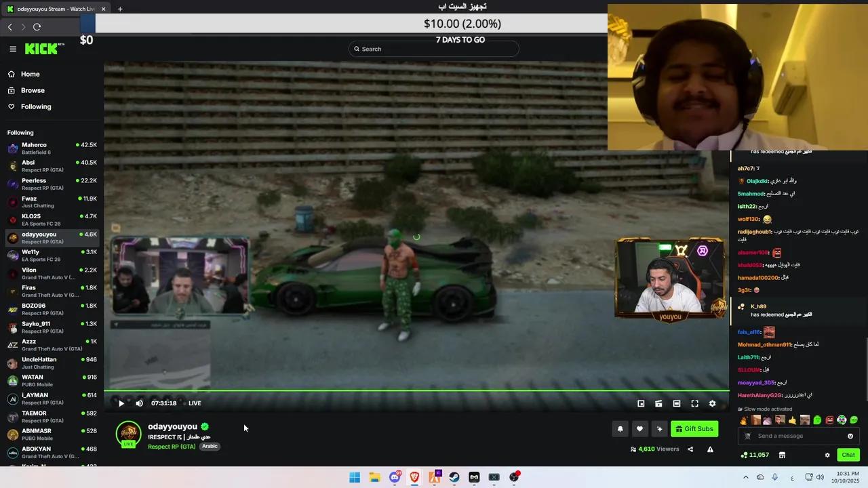
Task: Enable mini player mode
Action: 641,403
